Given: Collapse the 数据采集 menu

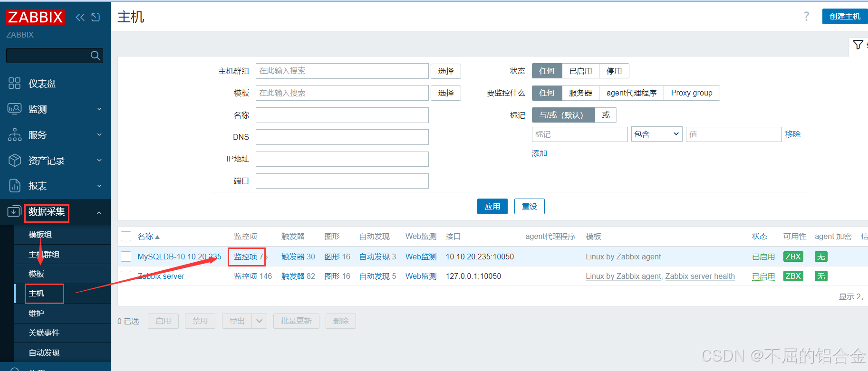Looking at the screenshot, I should click(99, 213).
